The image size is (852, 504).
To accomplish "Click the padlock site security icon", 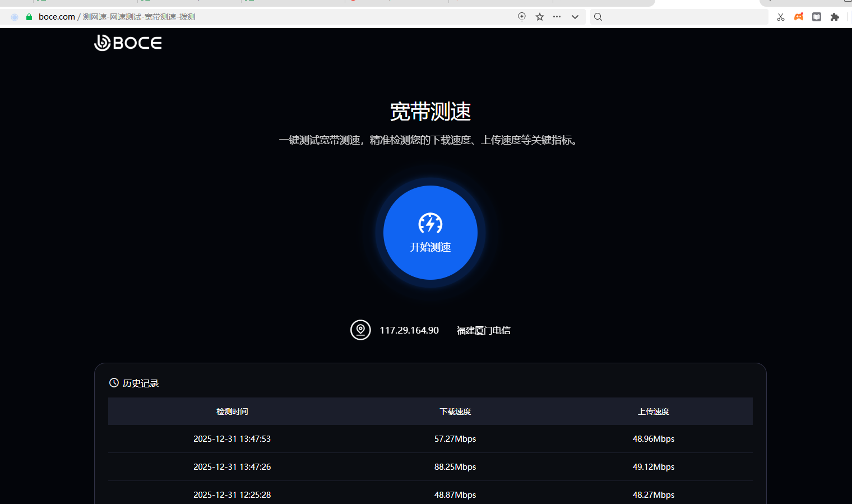I will [x=29, y=17].
